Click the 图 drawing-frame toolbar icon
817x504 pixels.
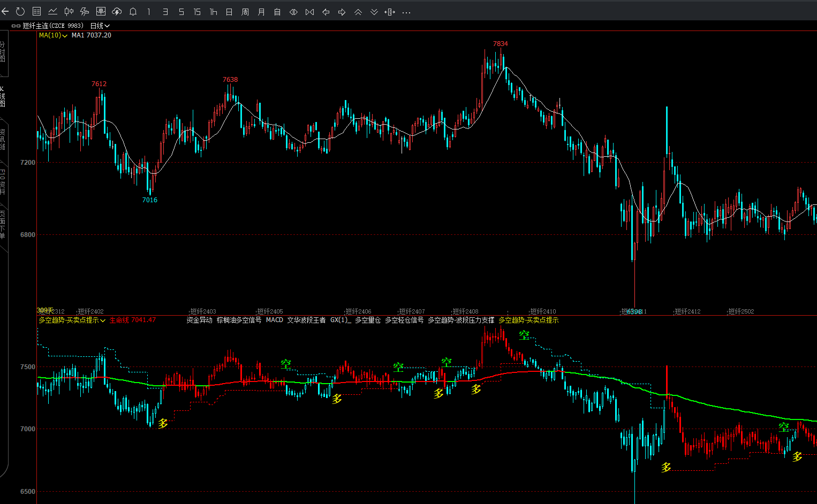pyautogui.click(x=101, y=11)
